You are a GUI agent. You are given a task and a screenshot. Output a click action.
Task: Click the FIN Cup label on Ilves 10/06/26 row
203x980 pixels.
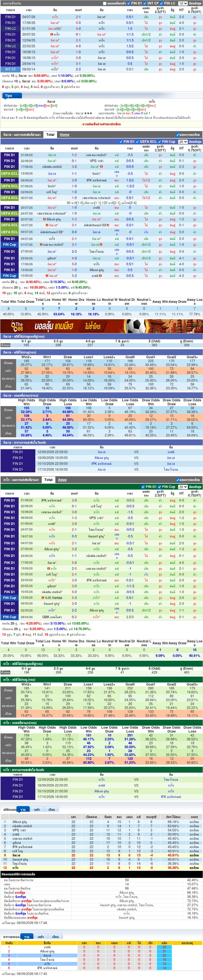pos(9,276)
